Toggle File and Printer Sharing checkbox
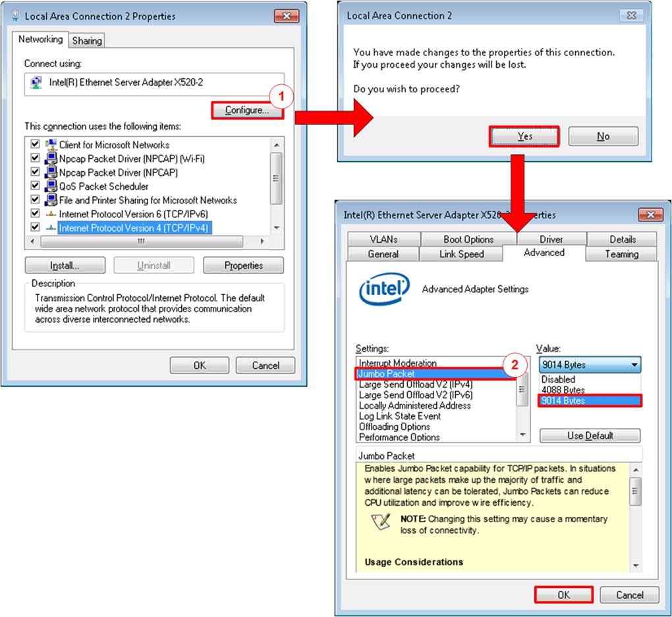 click(35, 200)
